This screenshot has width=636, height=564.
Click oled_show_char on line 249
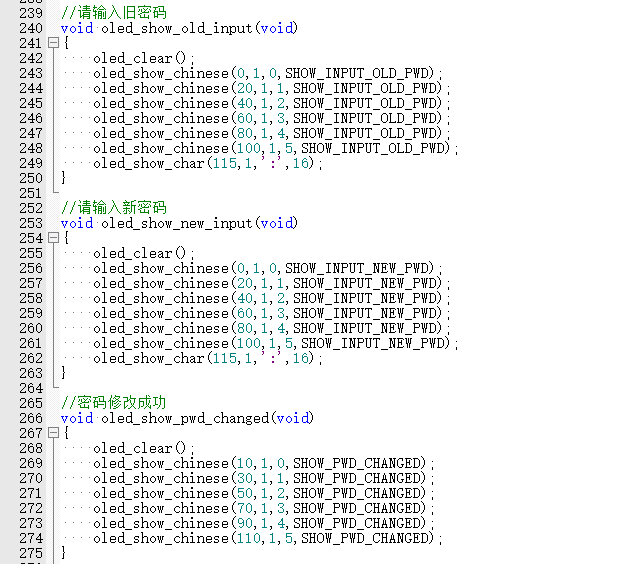[148, 163]
